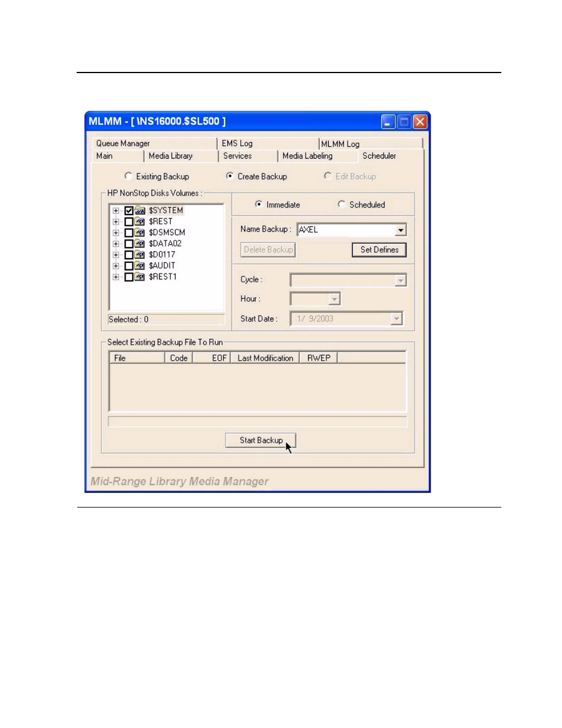The height and width of the screenshot is (728, 562).
Task: Click the $DSMSCM disk volume icon
Action: click(140, 232)
